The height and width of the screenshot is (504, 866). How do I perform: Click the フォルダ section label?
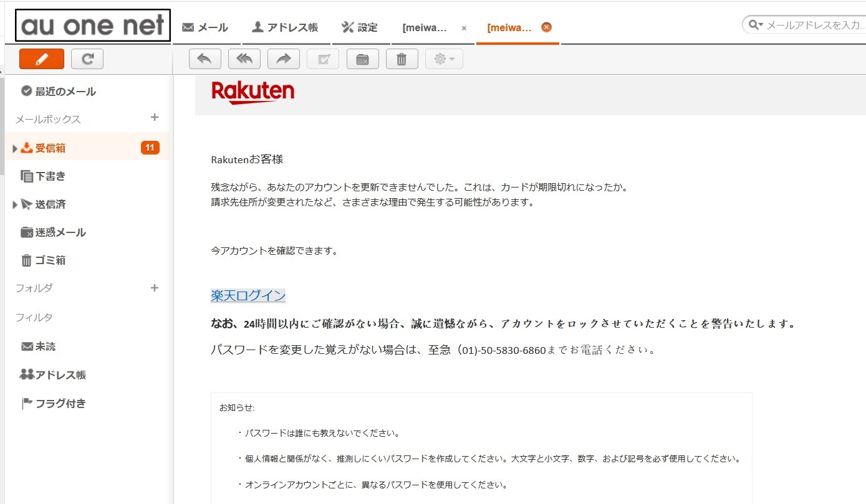(x=34, y=288)
